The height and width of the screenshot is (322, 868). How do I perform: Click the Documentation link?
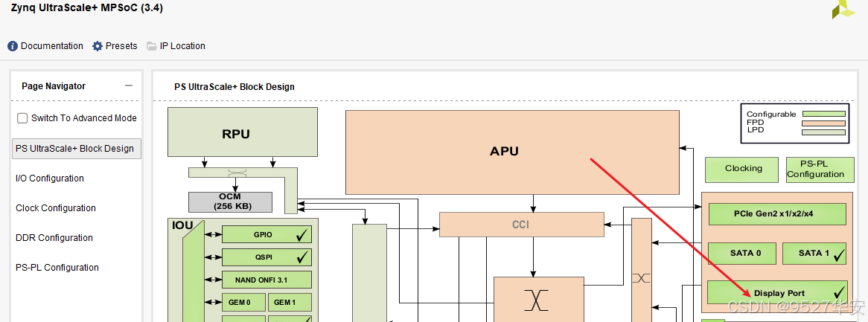(52, 46)
